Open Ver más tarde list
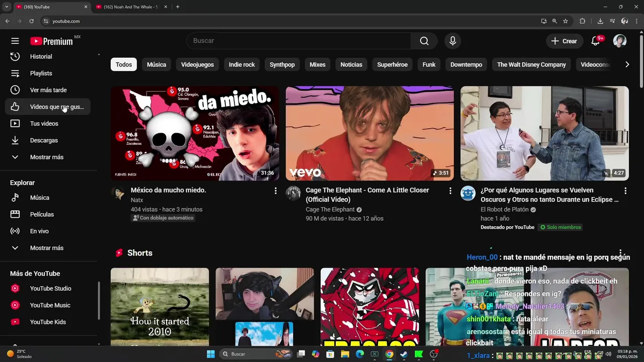This screenshot has width=644, height=362. pos(48,90)
